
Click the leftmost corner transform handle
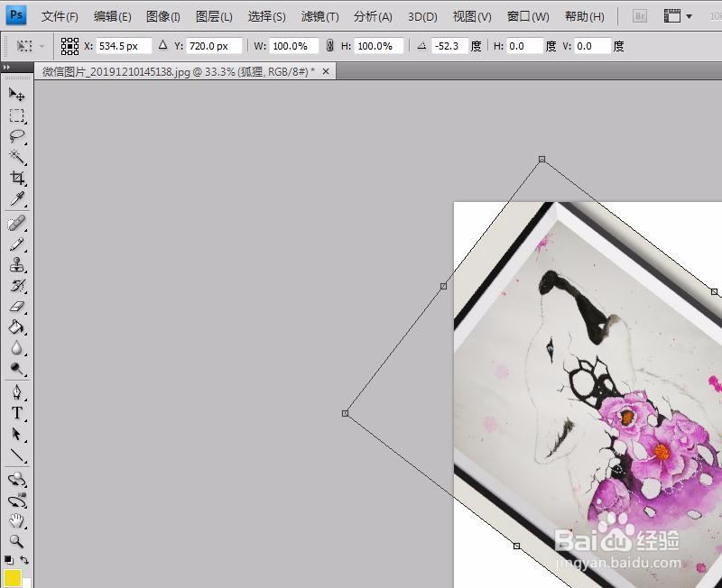point(345,413)
